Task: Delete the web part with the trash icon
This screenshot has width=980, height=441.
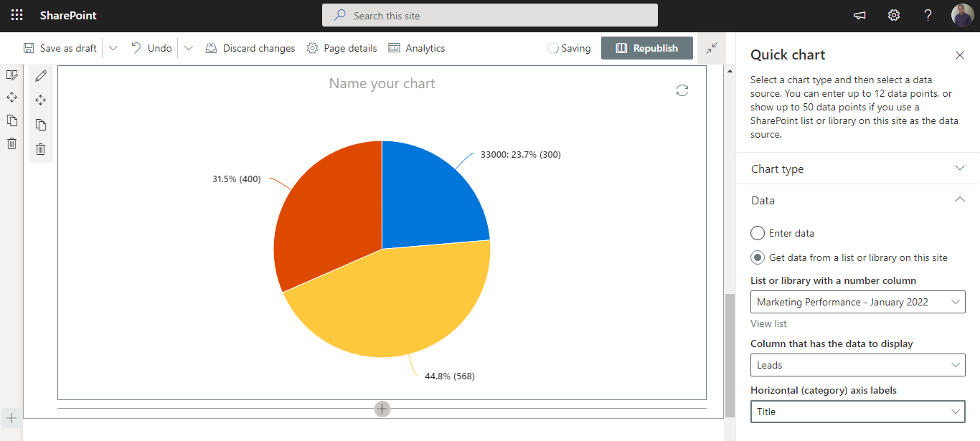Action: [41, 148]
